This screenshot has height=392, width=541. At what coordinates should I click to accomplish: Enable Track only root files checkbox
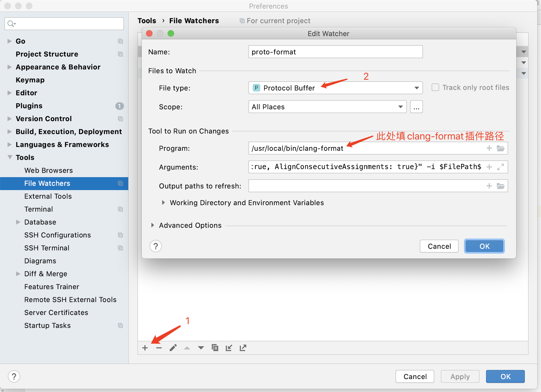(435, 87)
